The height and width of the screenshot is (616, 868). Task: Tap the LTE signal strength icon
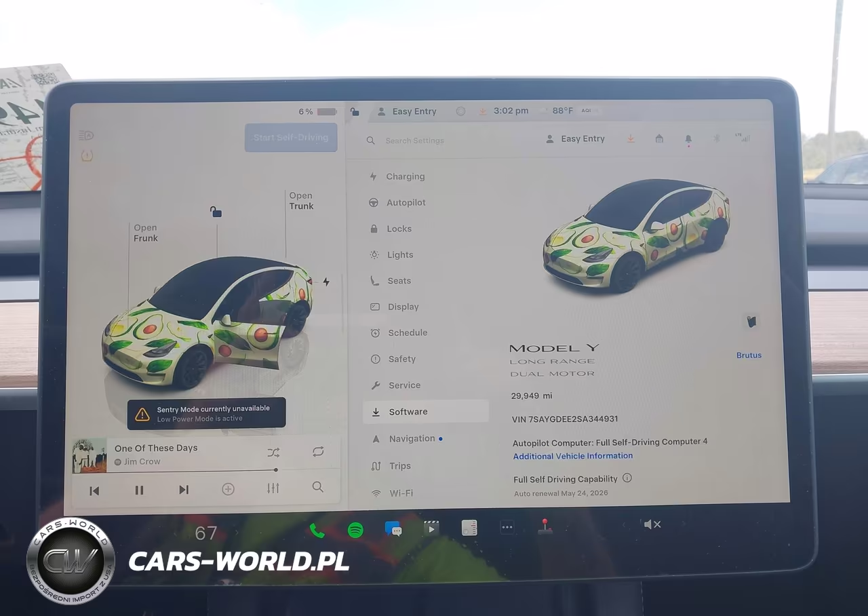click(743, 138)
